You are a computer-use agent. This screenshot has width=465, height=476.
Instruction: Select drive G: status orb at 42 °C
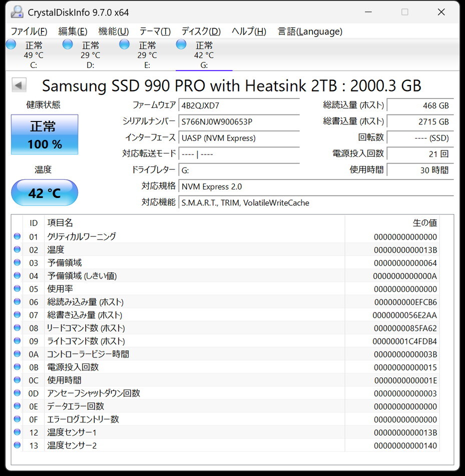click(x=181, y=44)
